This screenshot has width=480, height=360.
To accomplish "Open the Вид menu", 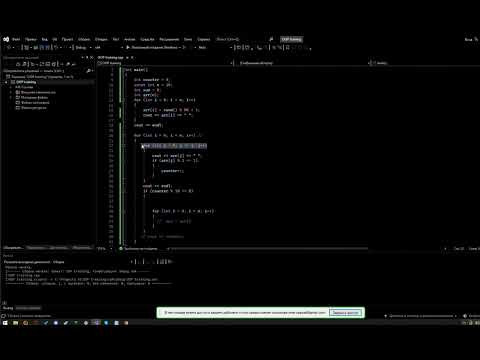I will pyautogui.click(x=45, y=39).
